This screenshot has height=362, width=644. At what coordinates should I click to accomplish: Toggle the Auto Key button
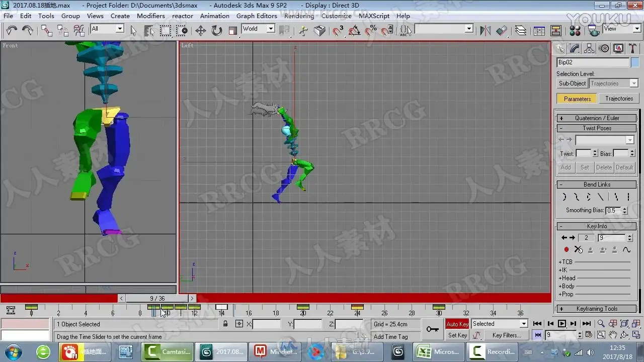(x=457, y=324)
